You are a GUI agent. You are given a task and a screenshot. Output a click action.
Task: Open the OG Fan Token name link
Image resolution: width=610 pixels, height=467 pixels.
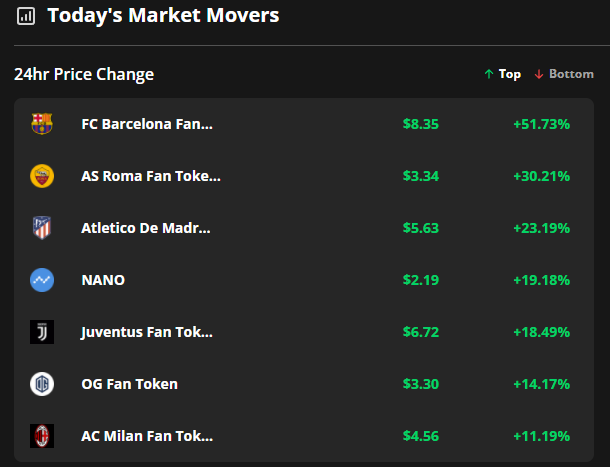130,384
